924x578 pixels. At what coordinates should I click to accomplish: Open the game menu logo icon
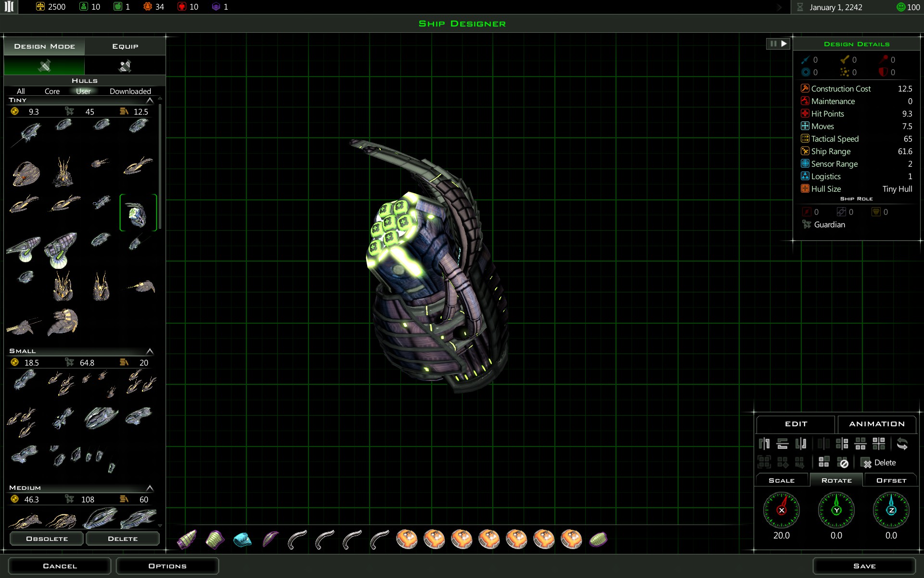(9, 7)
